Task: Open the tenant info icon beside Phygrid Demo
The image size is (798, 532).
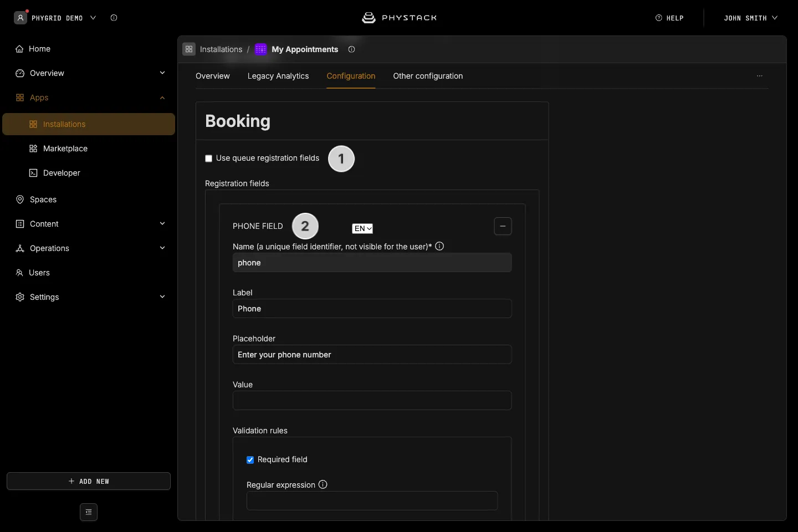Action: tap(114, 18)
